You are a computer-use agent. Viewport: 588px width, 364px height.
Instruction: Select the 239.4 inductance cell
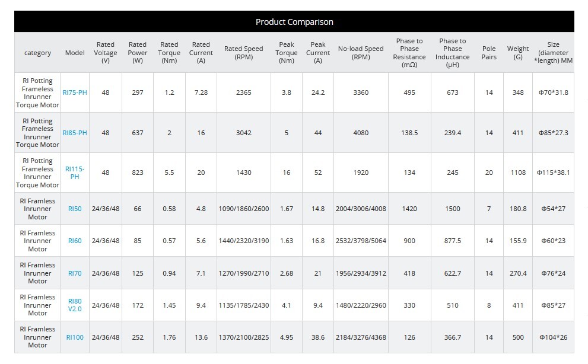[453, 133]
